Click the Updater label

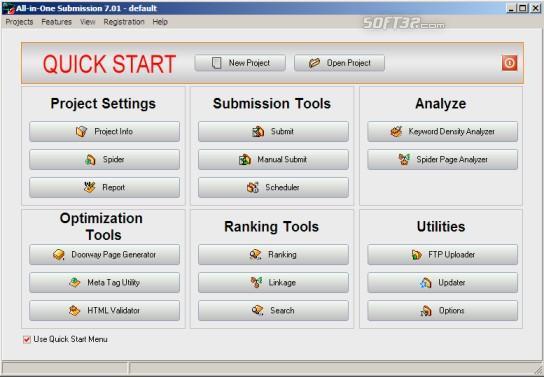451,283
